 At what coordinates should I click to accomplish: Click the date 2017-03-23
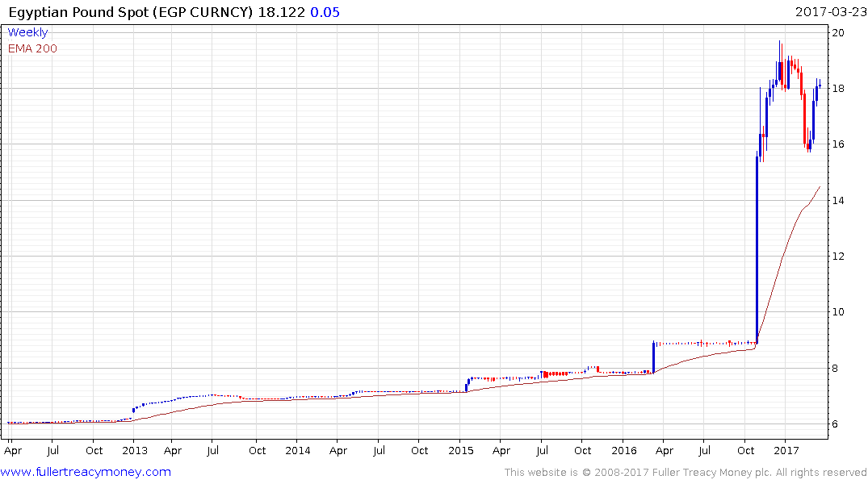click(x=831, y=11)
